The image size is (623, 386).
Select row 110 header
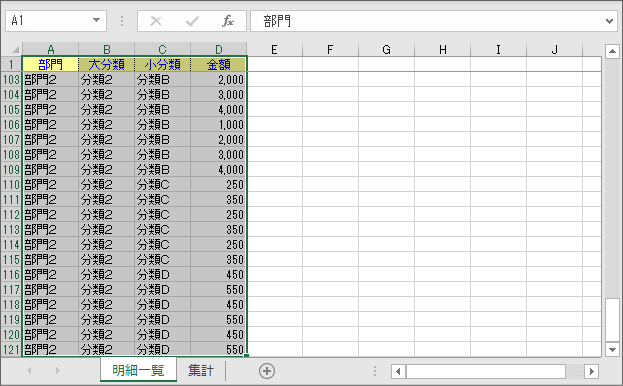[11, 185]
